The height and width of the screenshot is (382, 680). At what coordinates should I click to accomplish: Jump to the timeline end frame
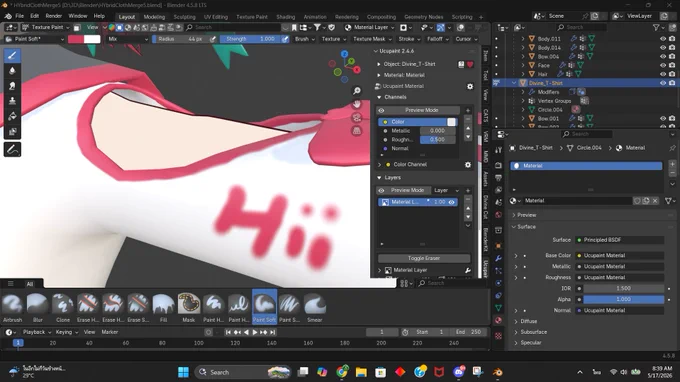click(x=272, y=332)
